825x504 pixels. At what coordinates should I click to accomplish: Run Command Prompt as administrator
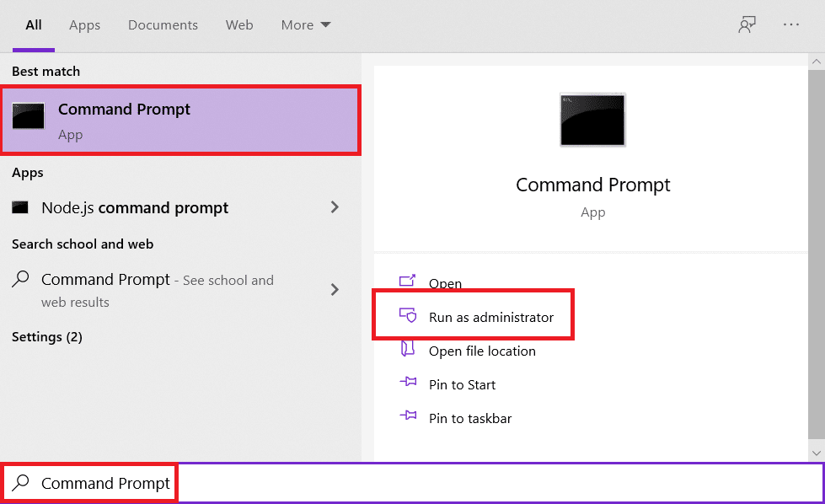490,318
